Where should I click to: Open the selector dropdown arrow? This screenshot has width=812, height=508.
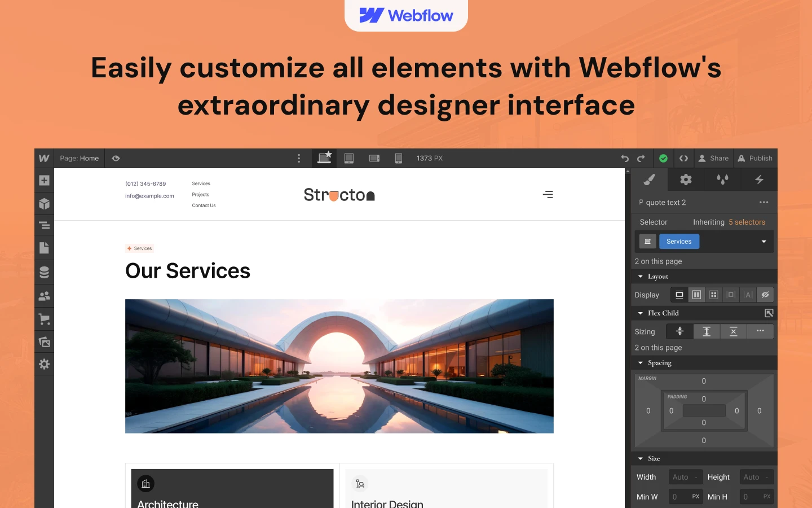764,242
